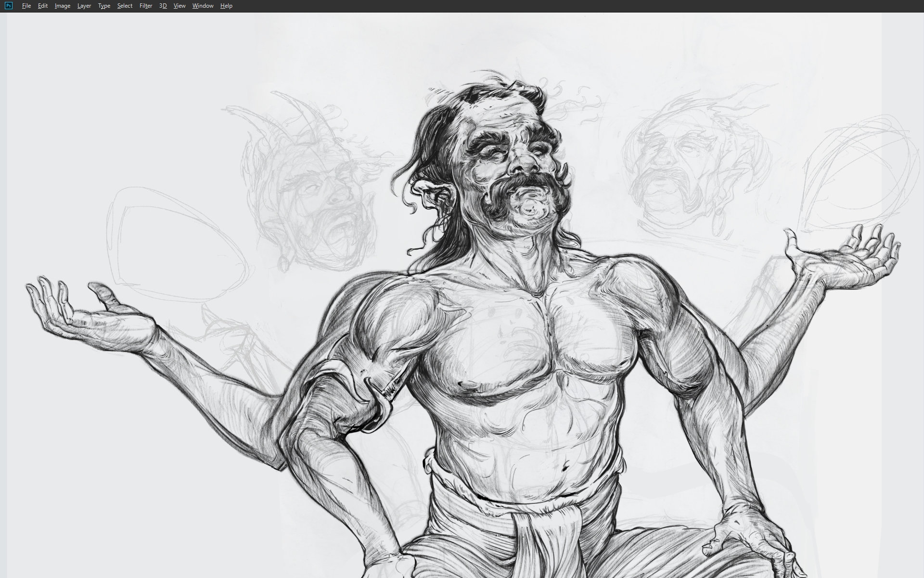Open the Select menu

[x=125, y=6]
